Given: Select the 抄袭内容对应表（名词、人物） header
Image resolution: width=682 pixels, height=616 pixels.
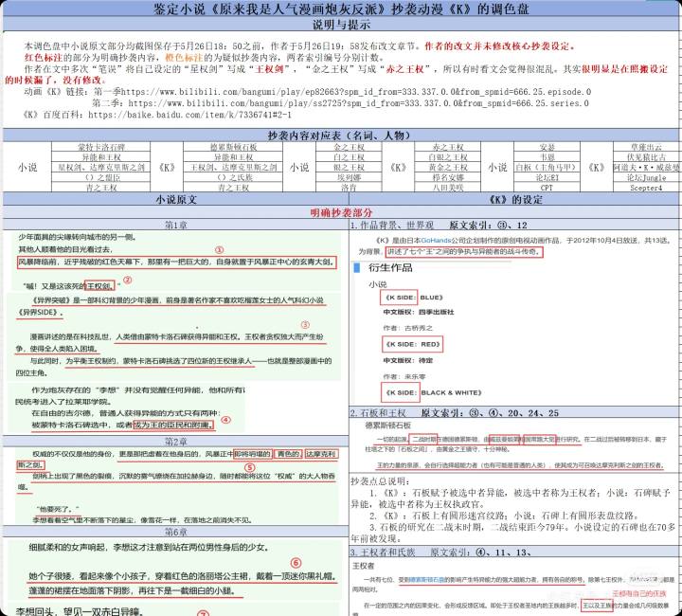Looking at the screenshot, I should click(341, 136).
